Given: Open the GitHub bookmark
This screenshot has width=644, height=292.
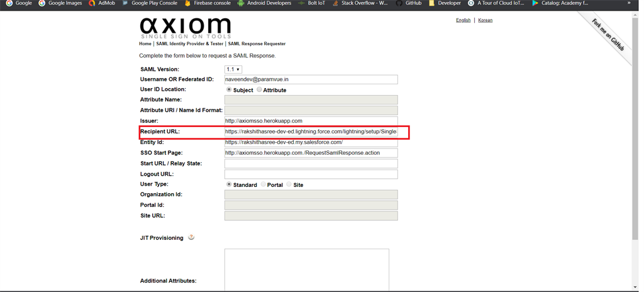Looking at the screenshot, I should point(409,3).
